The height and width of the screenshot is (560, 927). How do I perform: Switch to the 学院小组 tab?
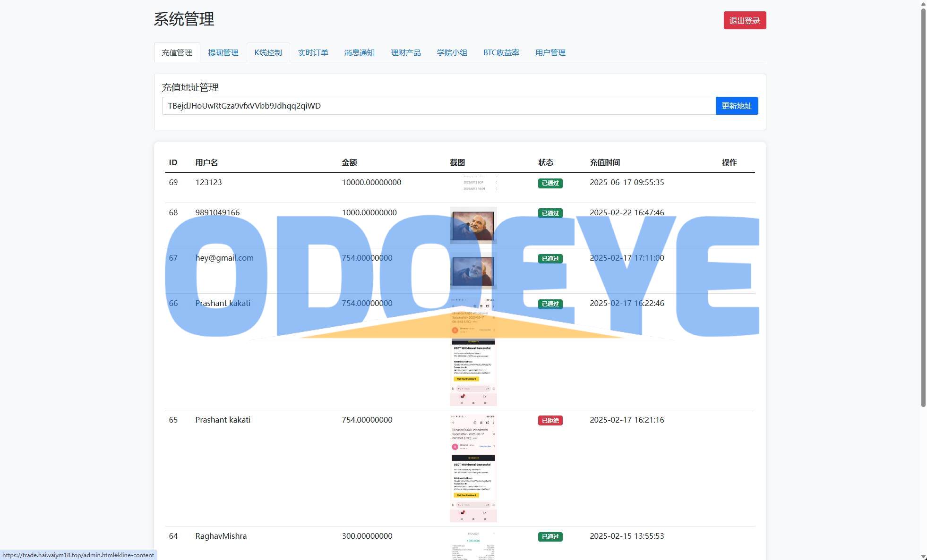(452, 52)
